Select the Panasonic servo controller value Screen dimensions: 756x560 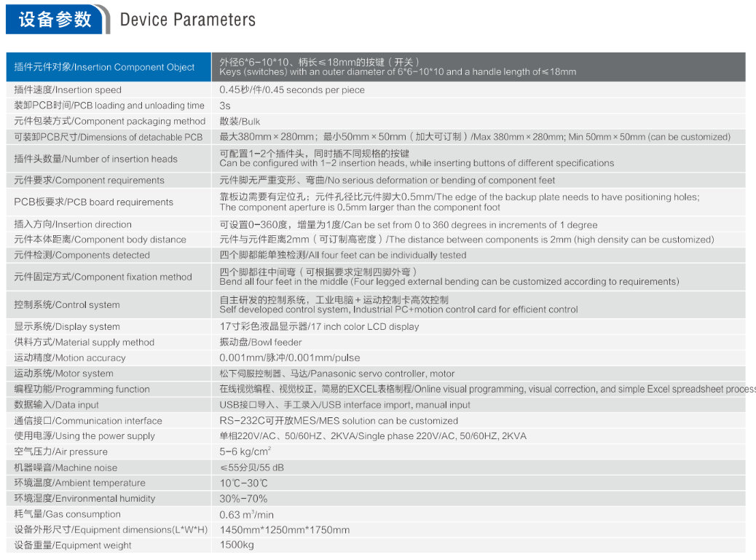pos(336,374)
